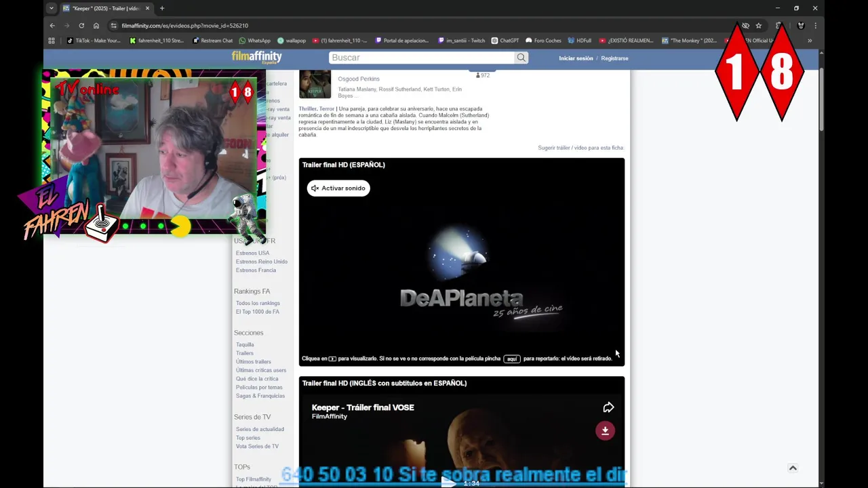Open the Trailers section
This screenshot has width=868, height=488.
(245, 353)
